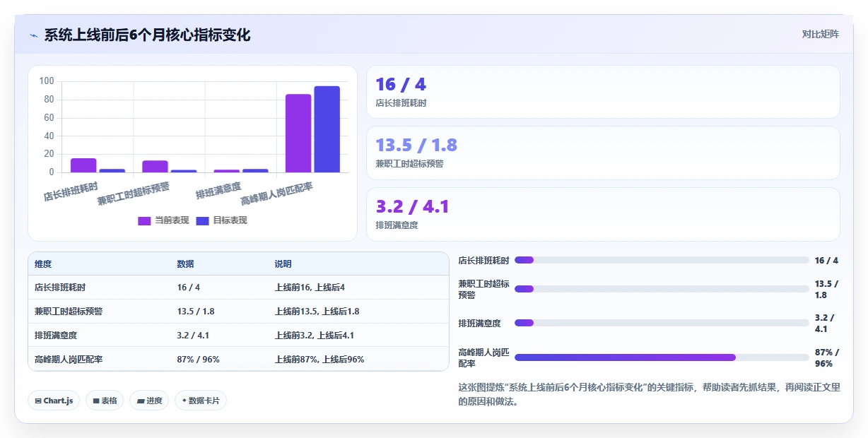Select the 表格 tag chip
Screen dimensions: 868x438
coord(105,401)
